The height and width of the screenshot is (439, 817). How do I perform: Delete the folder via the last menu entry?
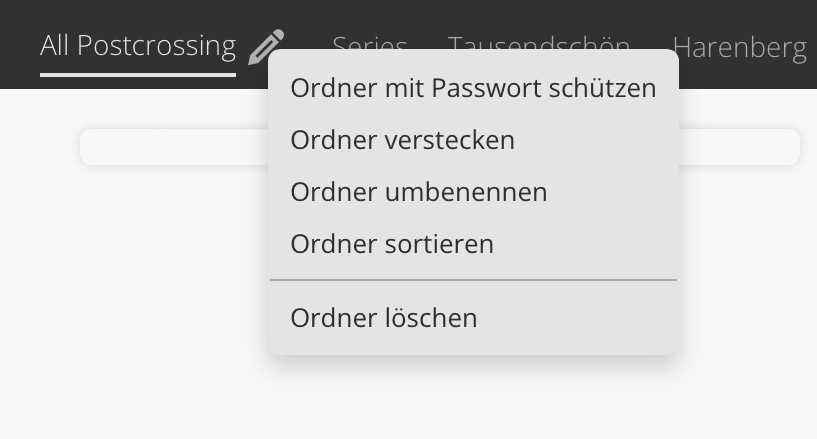pyautogui.click(x=384, y=318)
